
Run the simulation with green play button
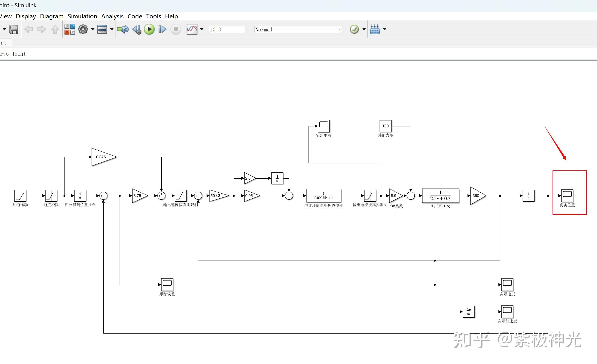[149, 29]
